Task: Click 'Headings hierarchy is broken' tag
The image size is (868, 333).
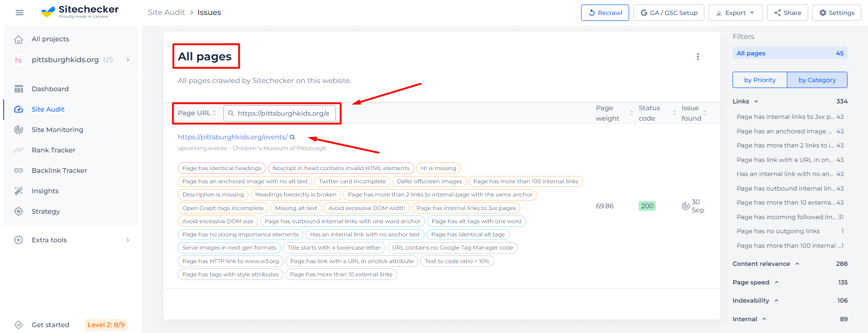Action: pos(296,195)
